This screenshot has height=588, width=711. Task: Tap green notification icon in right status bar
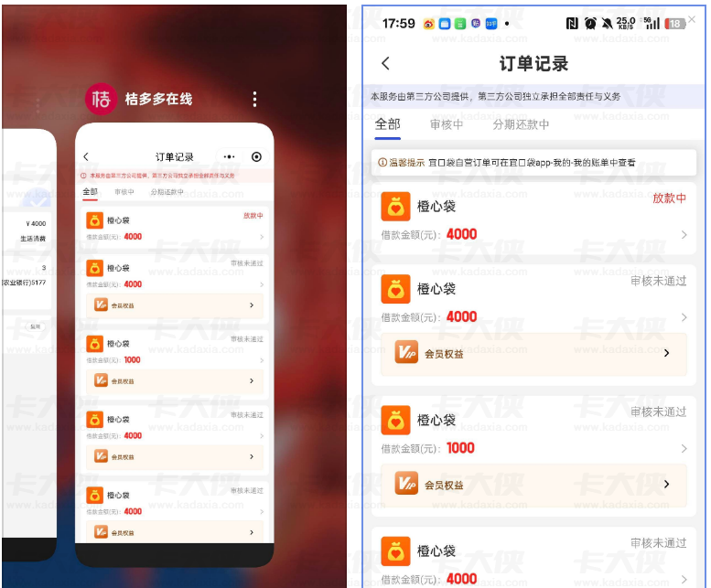[x=459, y=24]
